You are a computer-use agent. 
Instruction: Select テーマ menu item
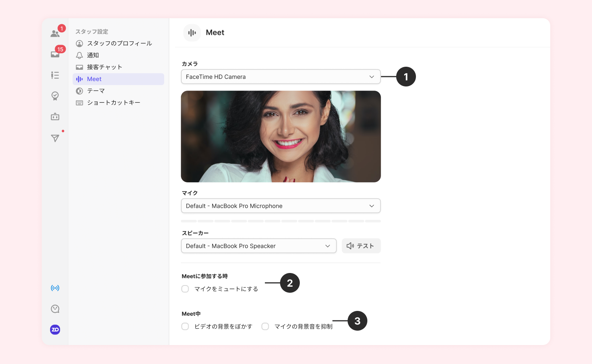[118, 91]
